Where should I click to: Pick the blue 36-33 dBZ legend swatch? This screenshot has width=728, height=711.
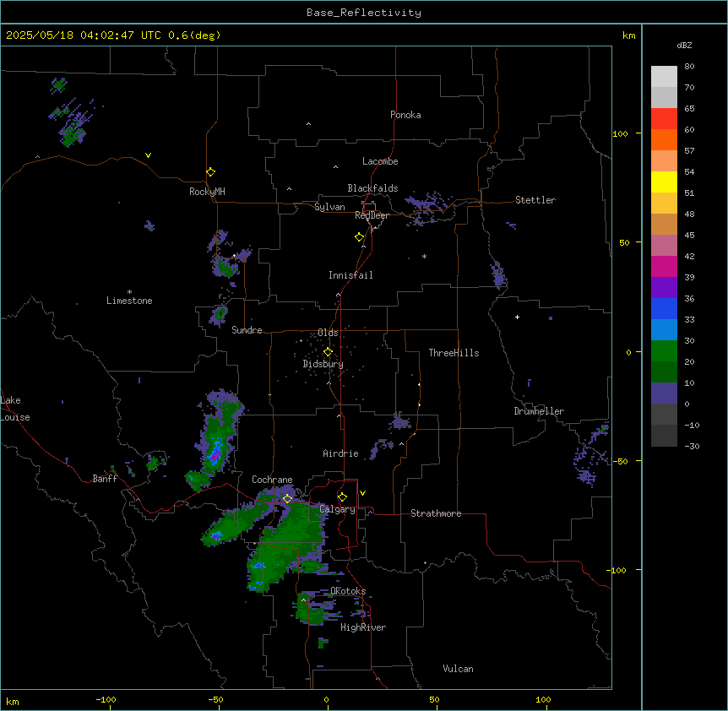[664, 308]
